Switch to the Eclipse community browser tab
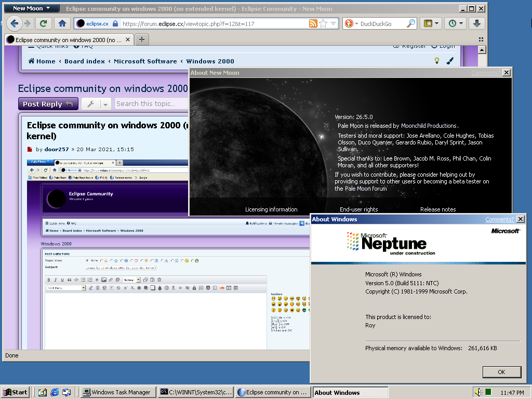The image size is (532, 399). [x=69, y=39]
